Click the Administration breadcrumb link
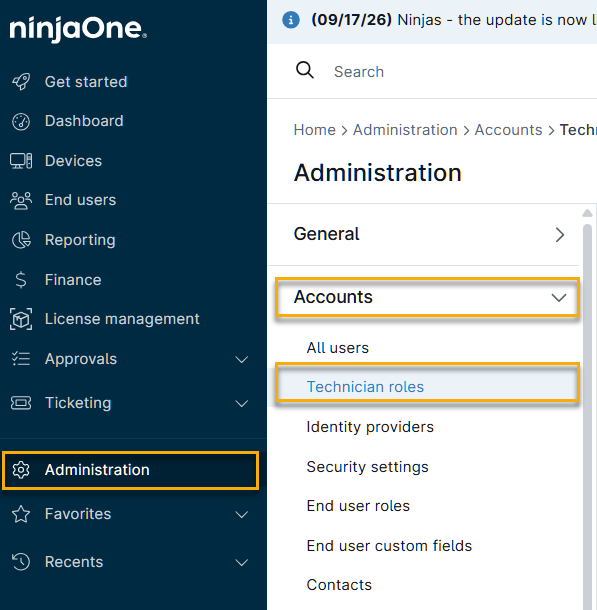This screenshot has width=597, height=610. click(405, 130)
